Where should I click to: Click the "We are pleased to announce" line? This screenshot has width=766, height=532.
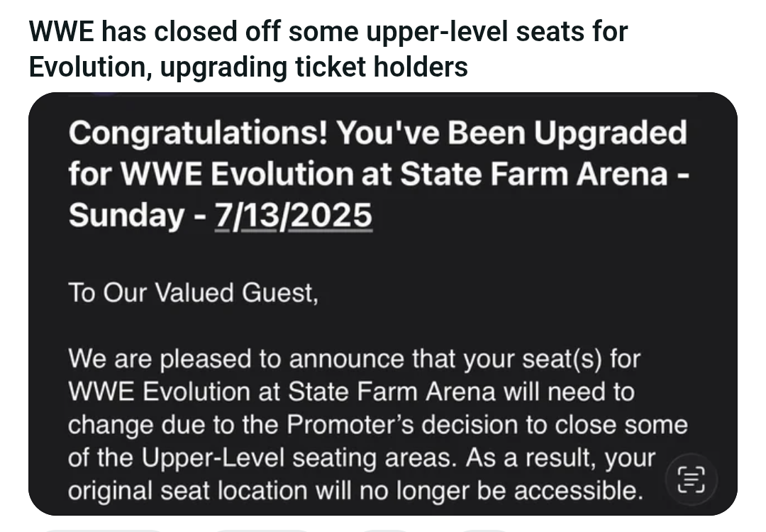[354, 359]
